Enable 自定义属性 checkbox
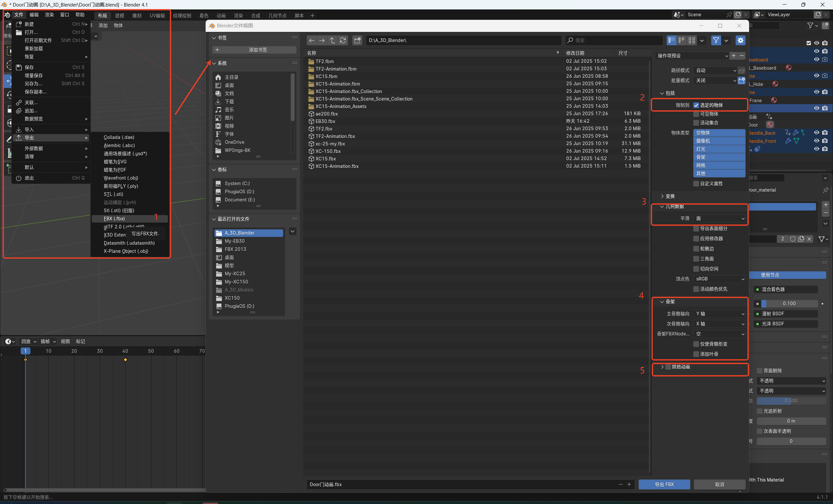This screenshot has width=833, height=504. (x=696, y=184)
